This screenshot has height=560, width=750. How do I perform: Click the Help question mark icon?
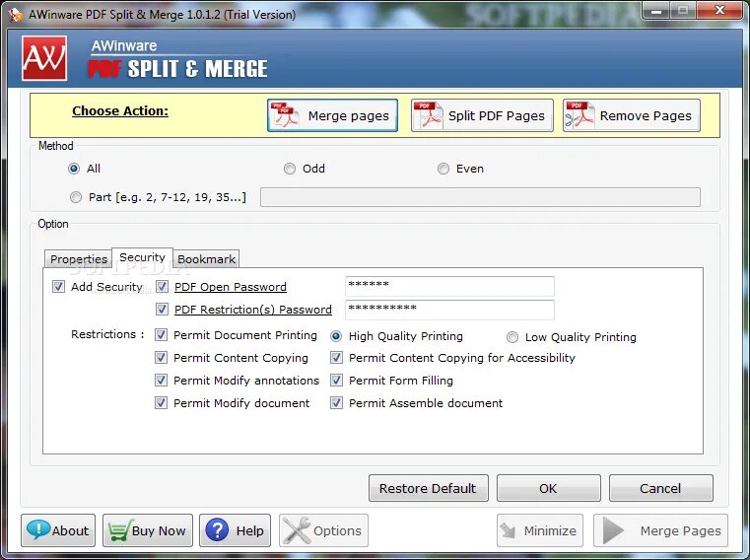(217, 530)
